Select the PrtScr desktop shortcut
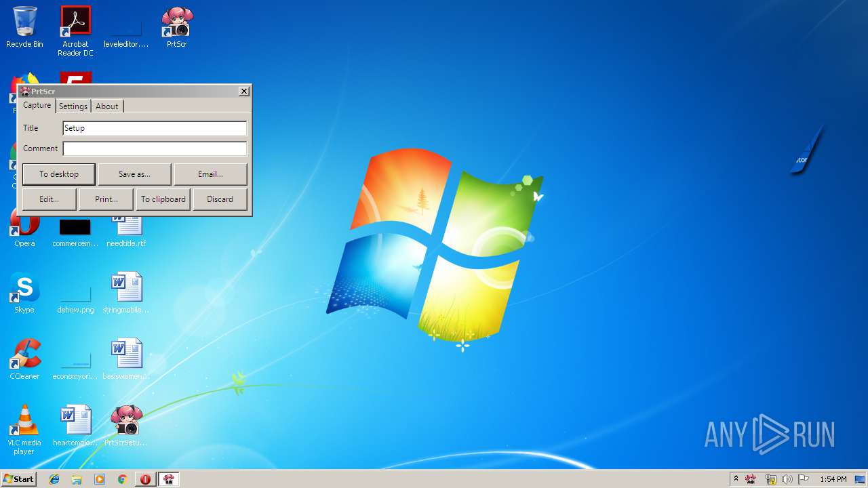868x488 pixels. pyautogui.click(x=177, y=27)
